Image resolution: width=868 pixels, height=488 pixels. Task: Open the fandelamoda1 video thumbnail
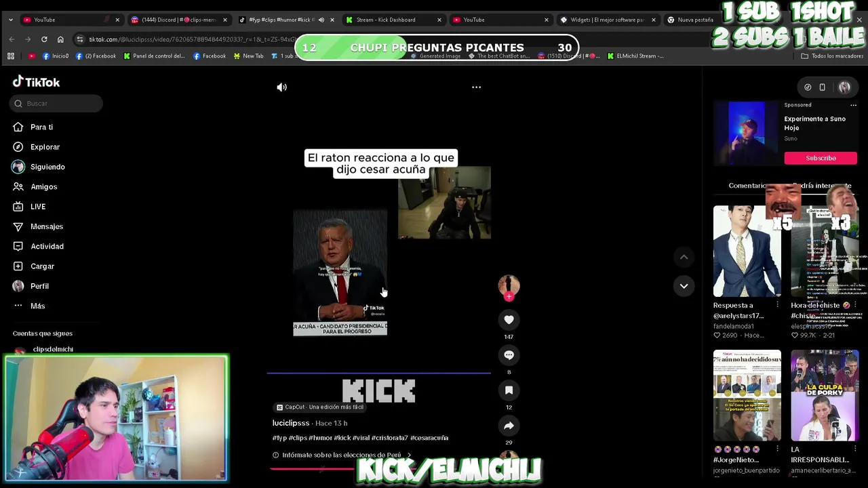(x=747, y=251)
